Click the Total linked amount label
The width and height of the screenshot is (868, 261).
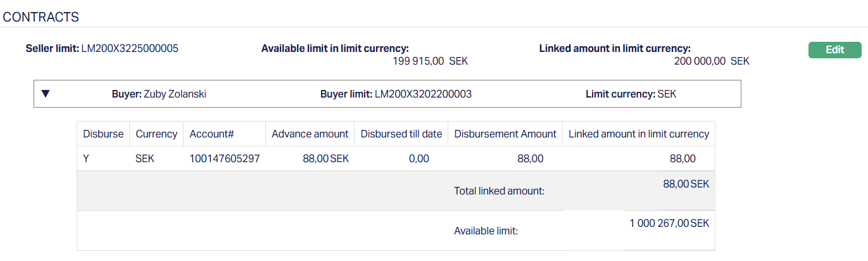click(499, 191)
